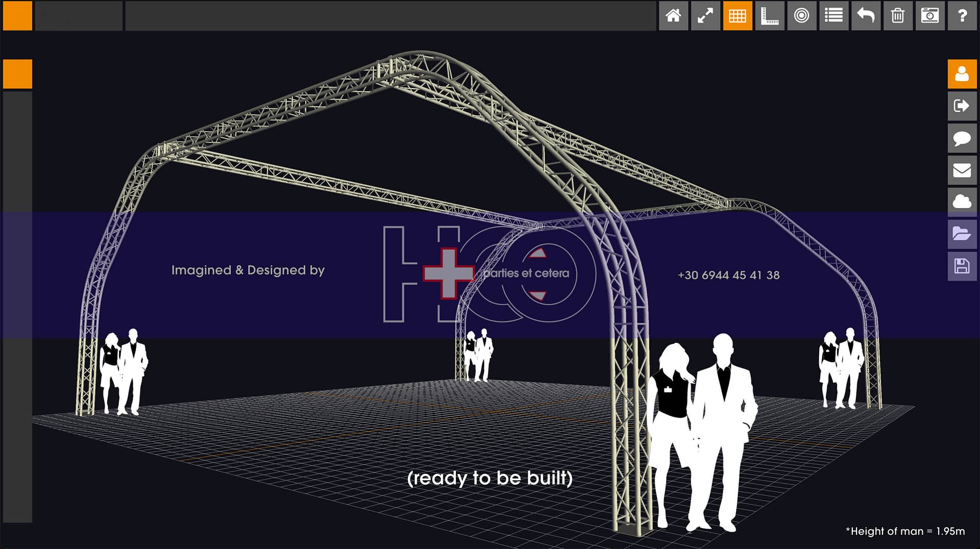
Task: Click the "Imagined & Designed by" text
Action: tap(248, 270)
